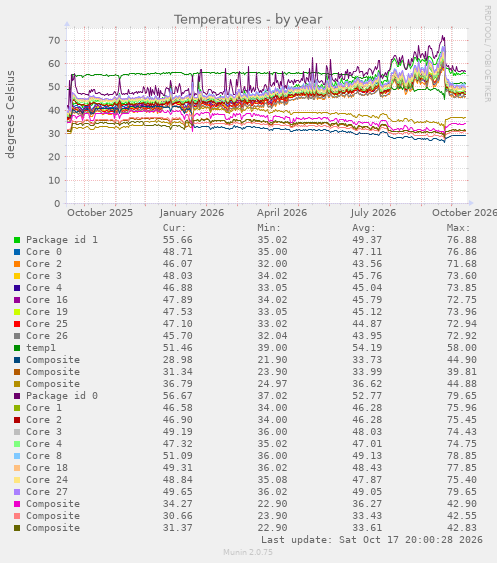Click the minimum value "24.97"
Viewport: 497px width, 563px height.
coord(272,384)
